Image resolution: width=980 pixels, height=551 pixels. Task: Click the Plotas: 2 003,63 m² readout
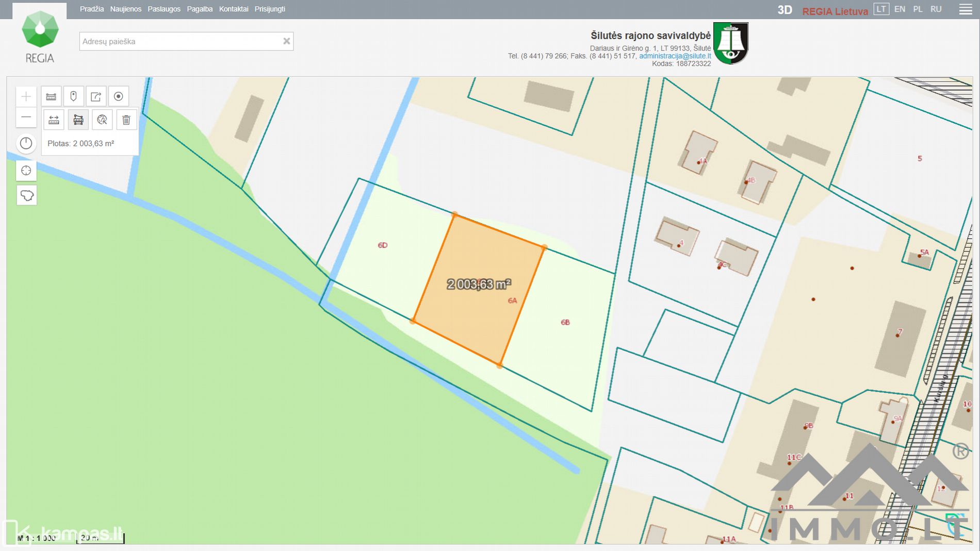point(81,143)
